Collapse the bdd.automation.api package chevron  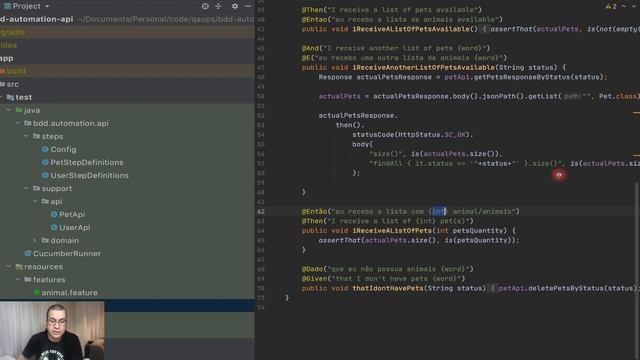pos(18,123)
